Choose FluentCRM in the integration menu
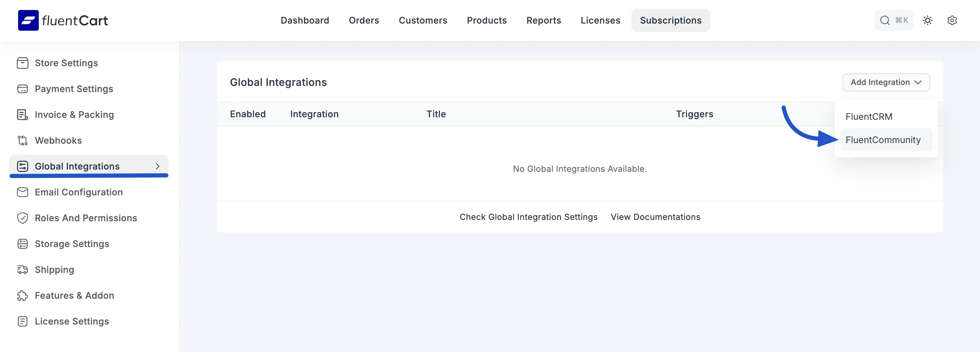Image resolution: width=980 pixels, height=352 pixels. [x=869, y=117]
